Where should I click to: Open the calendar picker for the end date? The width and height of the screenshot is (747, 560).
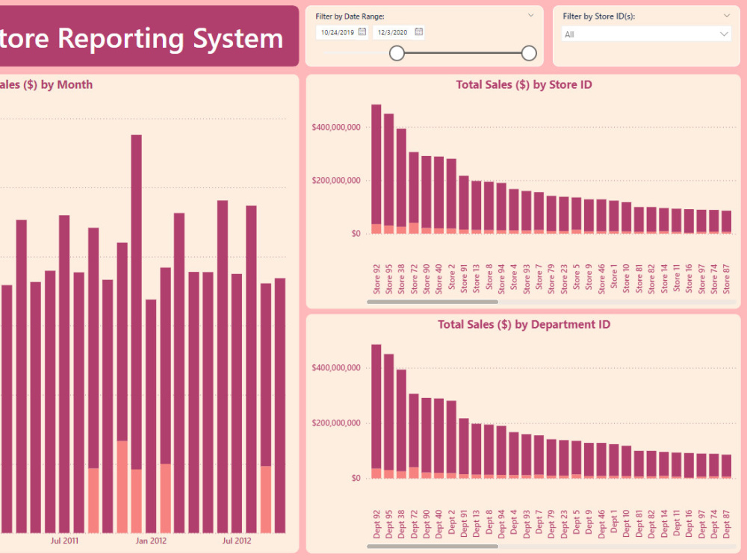click(x=418, y=32)
